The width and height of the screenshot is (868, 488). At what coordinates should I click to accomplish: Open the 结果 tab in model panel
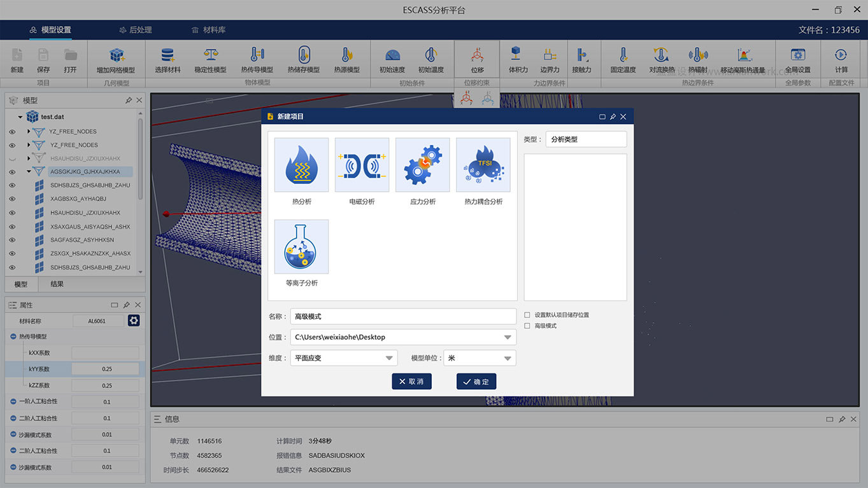pyautogui.click(x=57, y=284)
